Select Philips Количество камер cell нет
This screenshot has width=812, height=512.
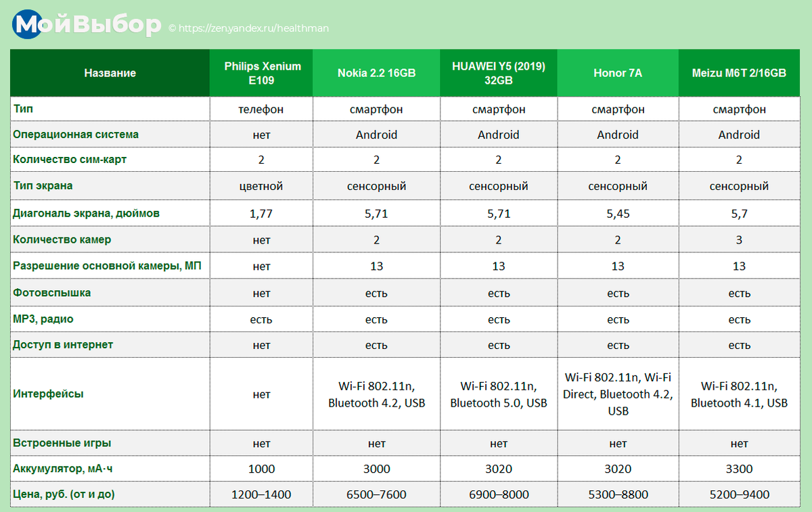point(261,240)
